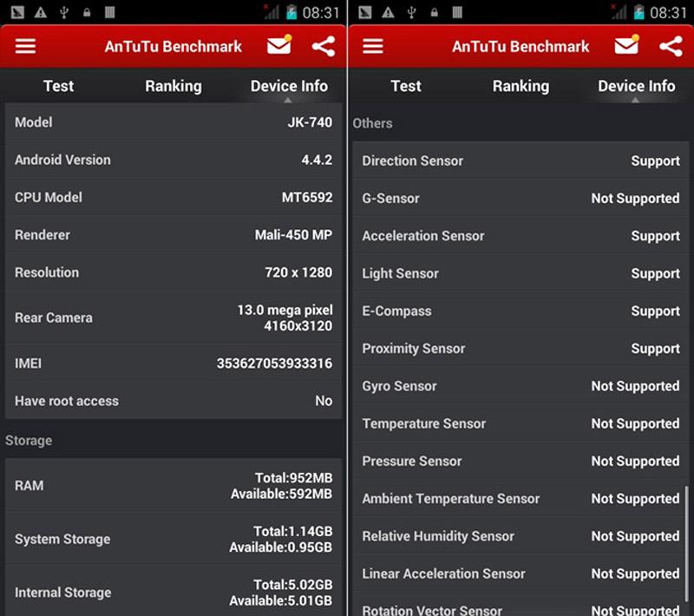Image resolution: width=694 pixels, height=616 pixels.
Task: Select the Direction Sensor row
Action: pos(520,161)
